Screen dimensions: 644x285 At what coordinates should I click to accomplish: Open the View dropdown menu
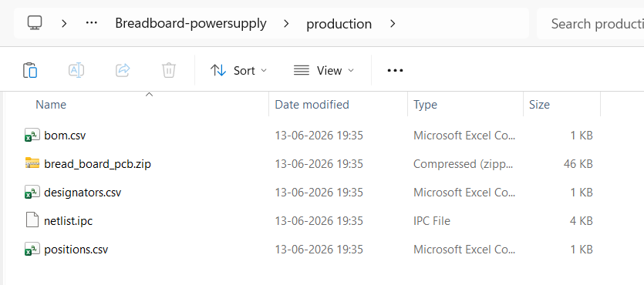point(324,71)
